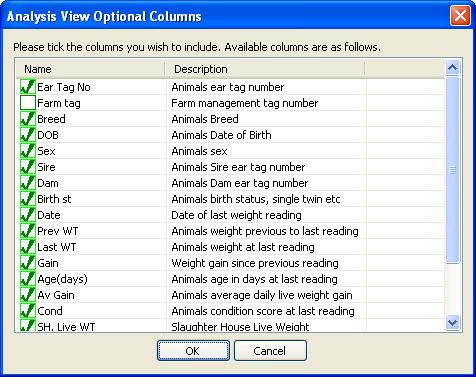Close the Analysis View Optional Columns dialog
This screenshot has width=476, height=377.
point(460,16)
